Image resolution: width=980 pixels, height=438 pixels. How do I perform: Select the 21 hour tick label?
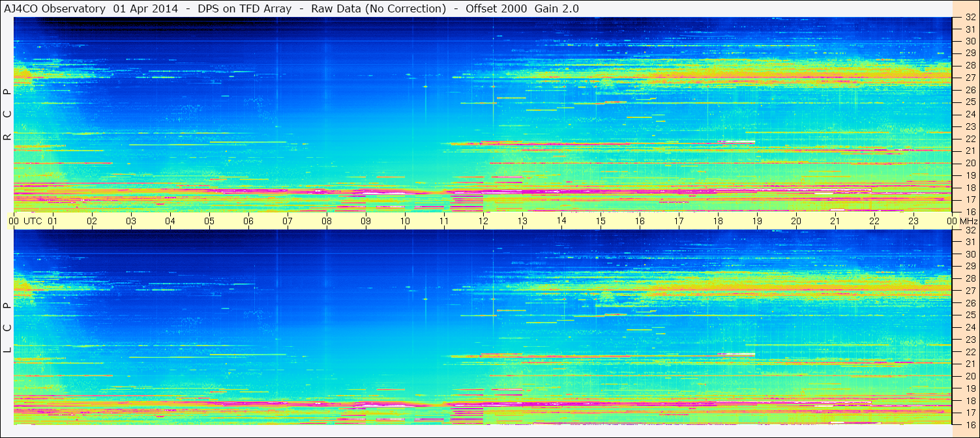835,221
